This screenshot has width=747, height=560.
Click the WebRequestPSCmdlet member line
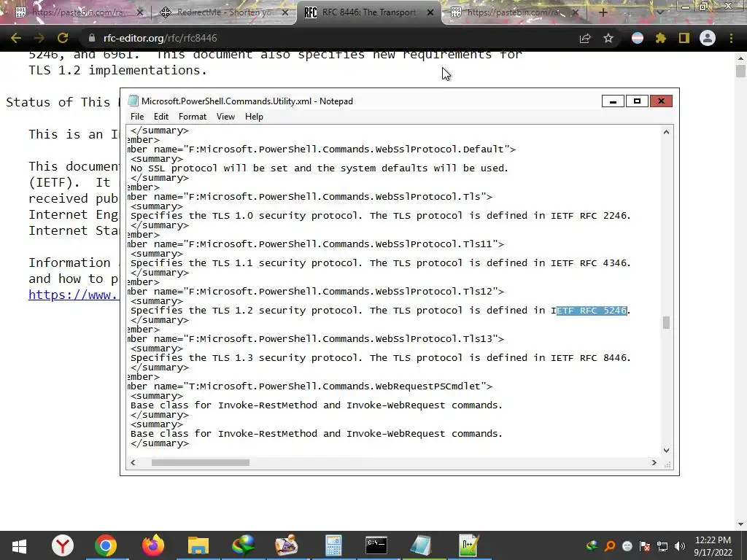point(310,386)
